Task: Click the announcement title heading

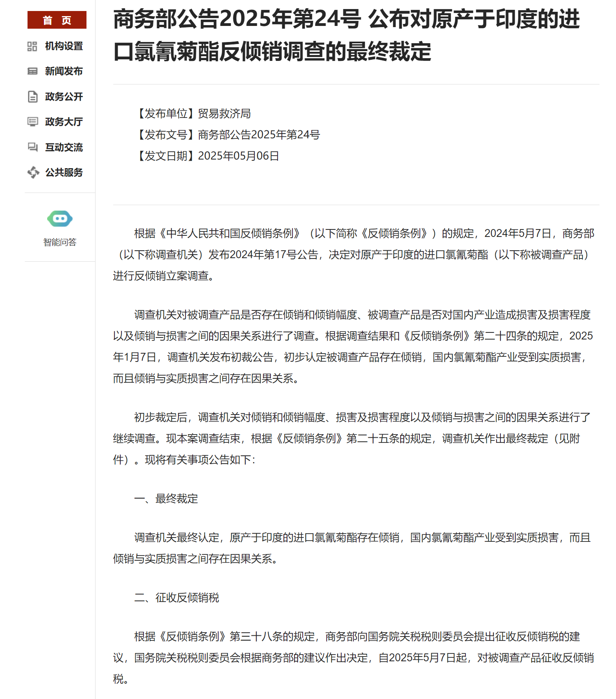Action: point(347,35)
